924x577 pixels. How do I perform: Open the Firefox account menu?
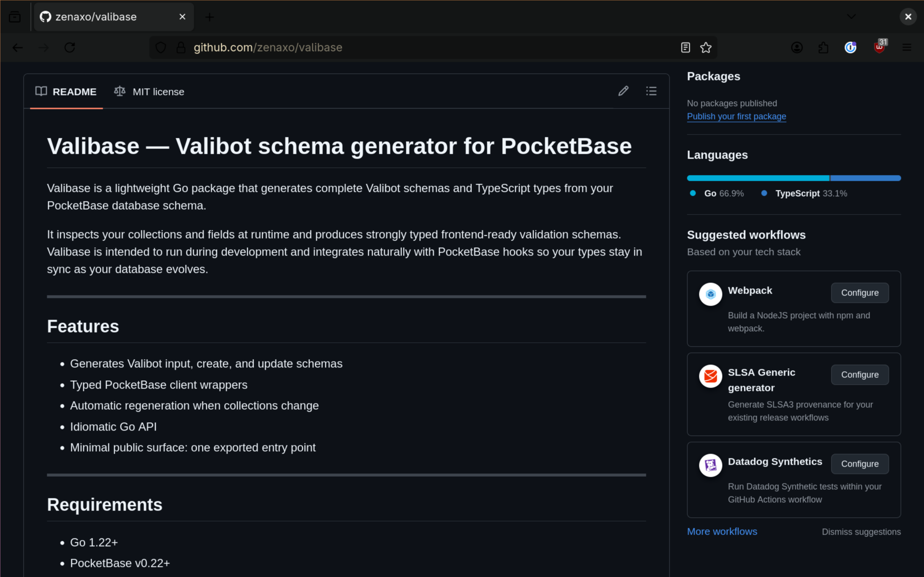pos(797,47)
